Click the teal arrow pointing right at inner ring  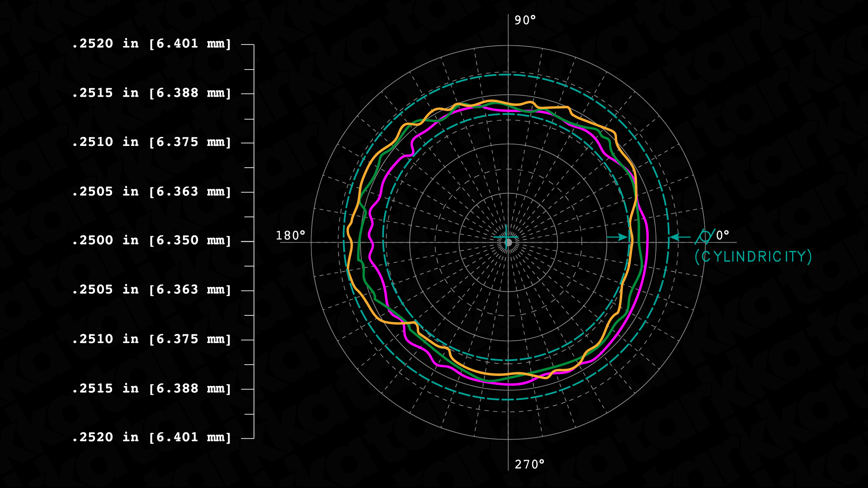pyautogui.click(x=617, y=237)
